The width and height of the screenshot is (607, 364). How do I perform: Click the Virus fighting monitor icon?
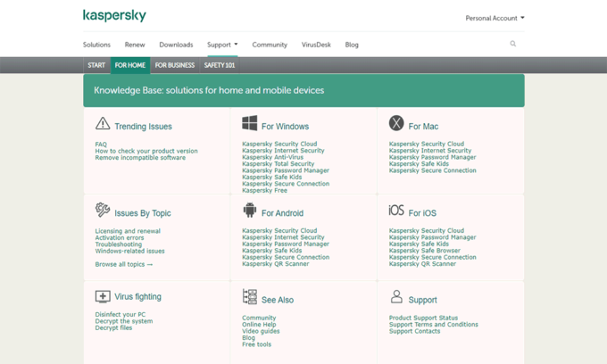[x=103, y=297]
